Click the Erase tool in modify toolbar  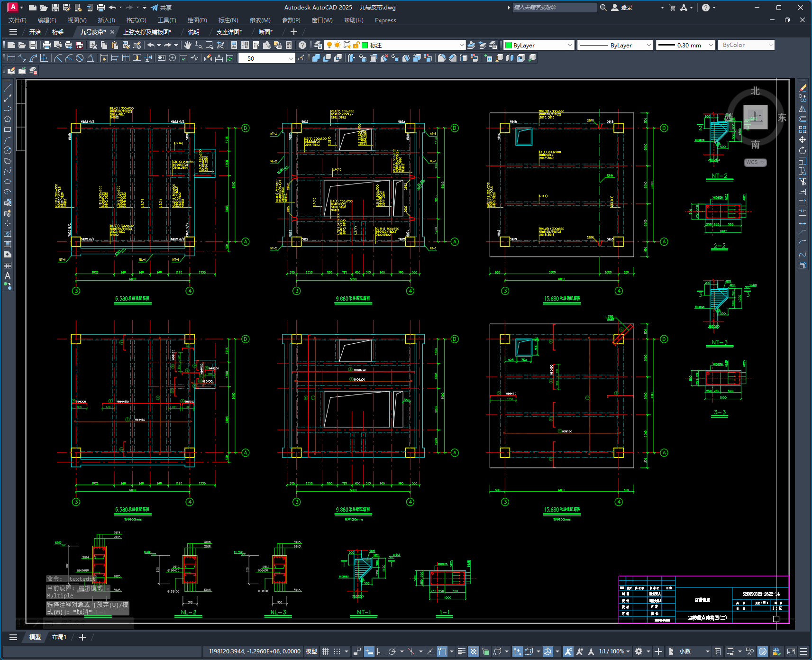[803, 88]
